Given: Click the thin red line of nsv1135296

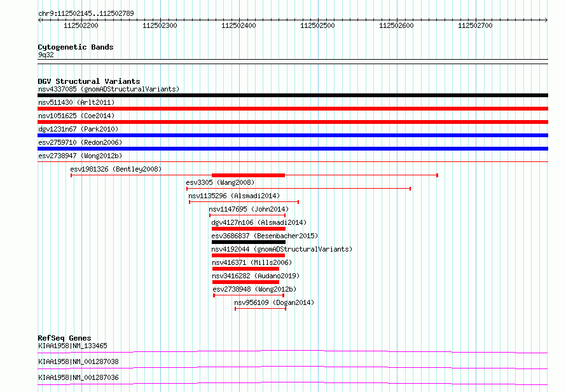Looking at the screenshot, I should [244, 202].
